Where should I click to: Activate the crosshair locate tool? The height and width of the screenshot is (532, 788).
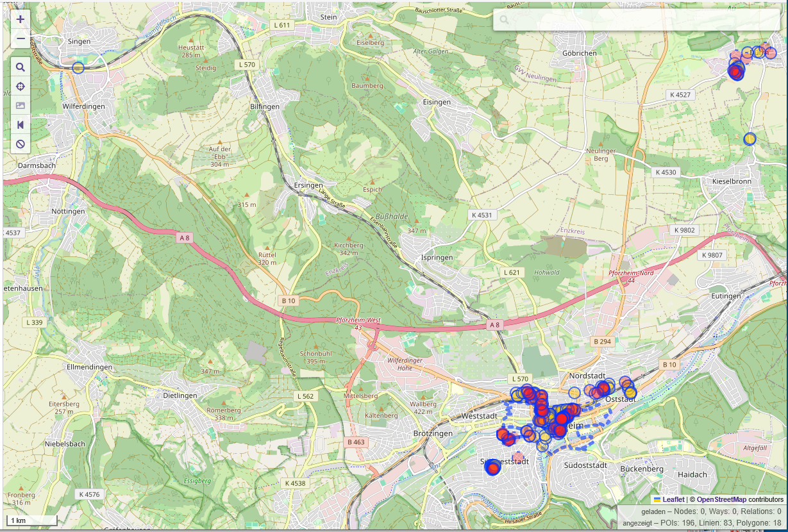point(20,86)
